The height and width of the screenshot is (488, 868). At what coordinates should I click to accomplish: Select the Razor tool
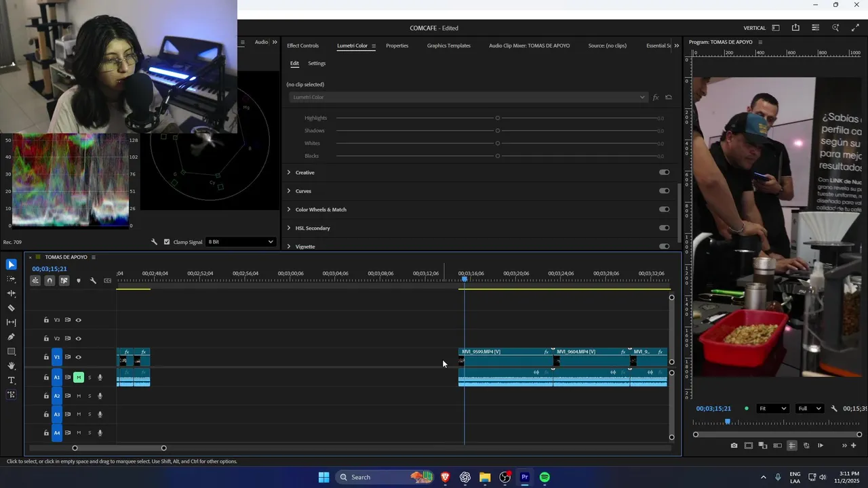[11, 308]
